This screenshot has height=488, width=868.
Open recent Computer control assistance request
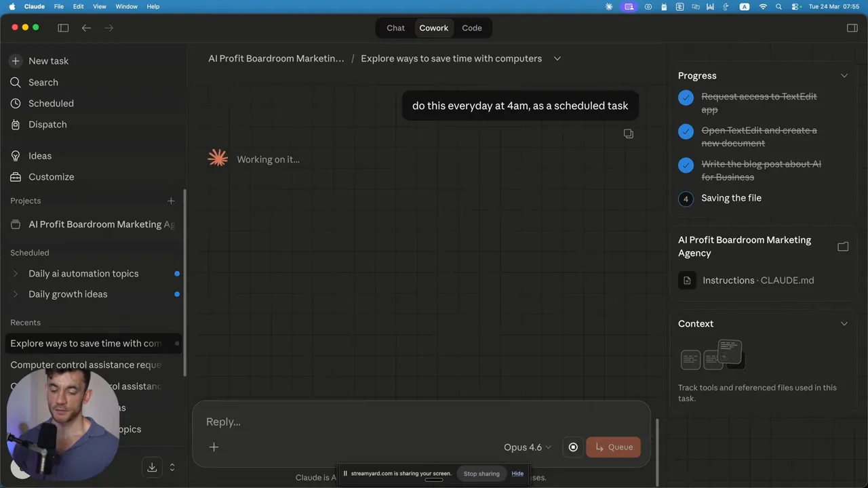coord(93,365)
